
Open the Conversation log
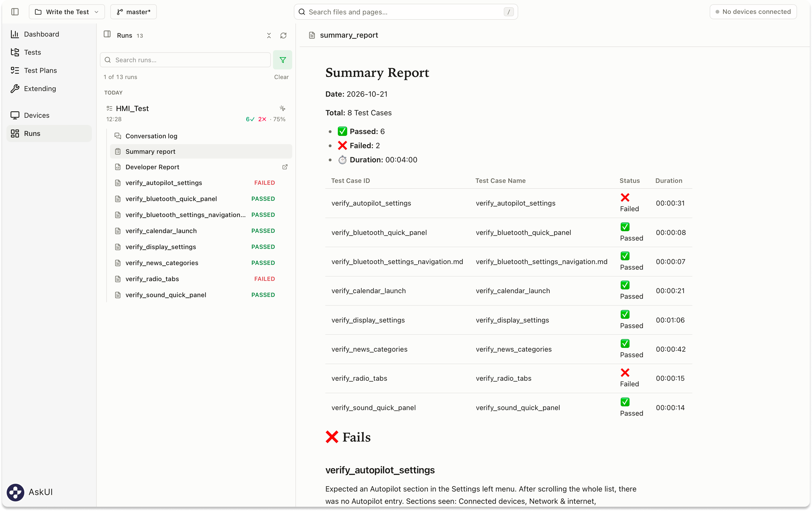pos(201,136)
